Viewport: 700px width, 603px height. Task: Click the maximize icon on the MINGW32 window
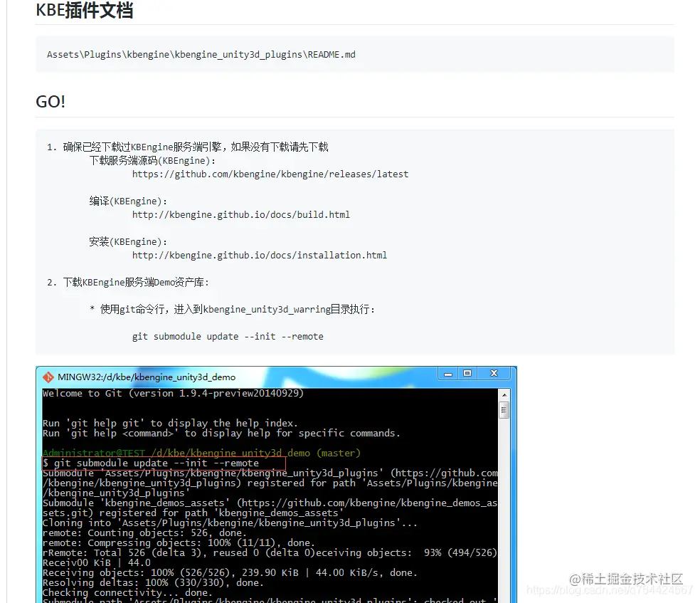pyautogui.click(x=468, y=373)
